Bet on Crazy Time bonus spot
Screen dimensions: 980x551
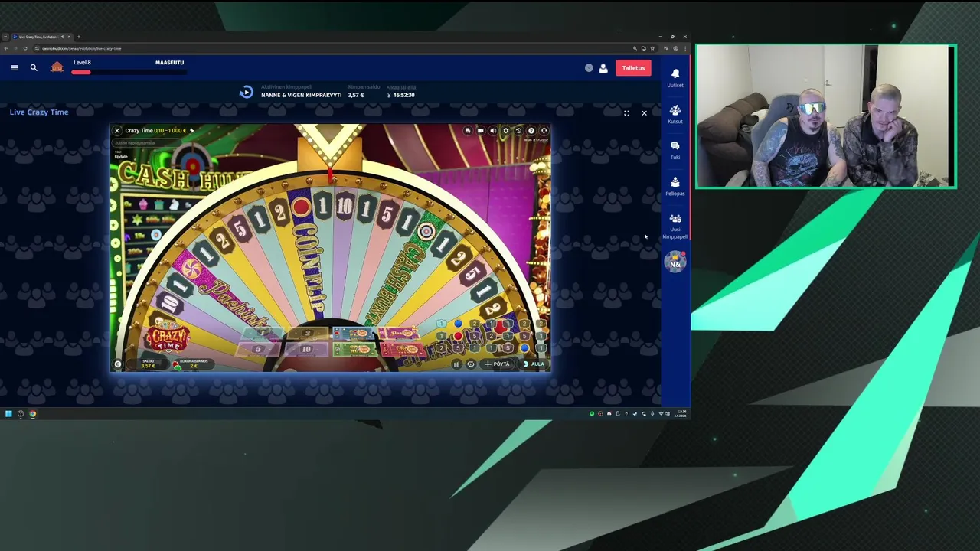click(403, 349)
